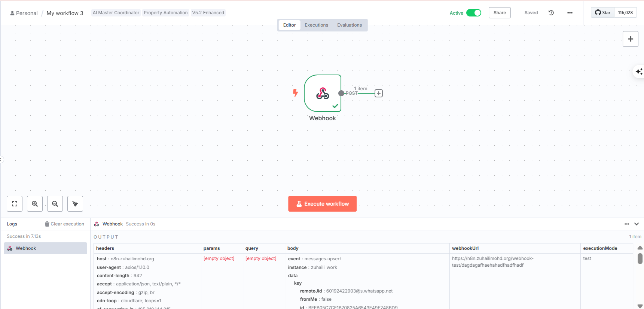Viewport: 644px width, 309px height.
Task: Click the host n8n.zuhailimohd.org row
Action: [125, 259]
